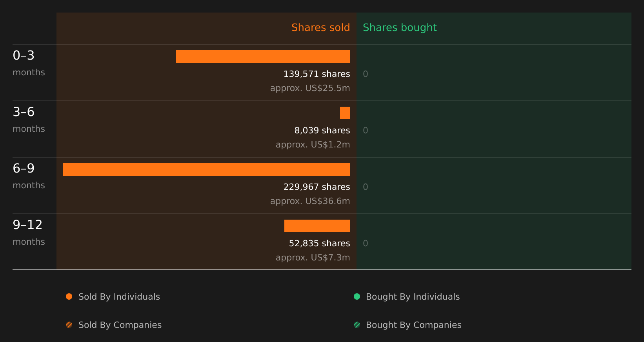
Task: Click the 9–12 months row label
Action: tap(29, 233)
